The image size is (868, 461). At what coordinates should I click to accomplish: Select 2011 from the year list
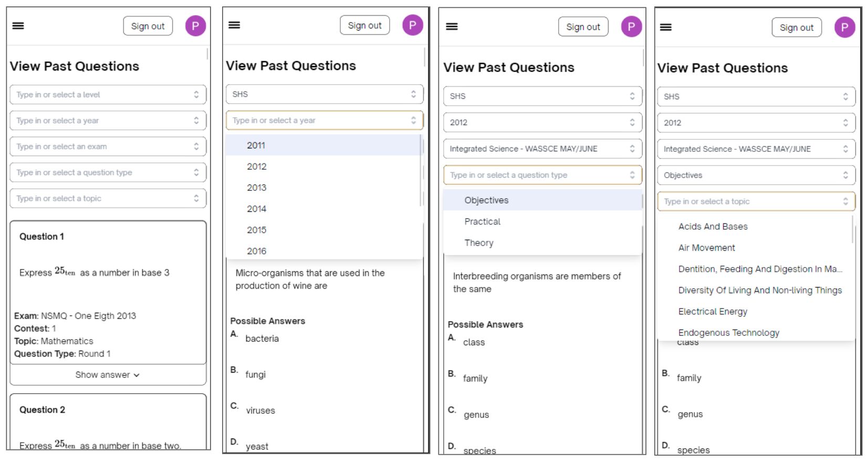256,146
